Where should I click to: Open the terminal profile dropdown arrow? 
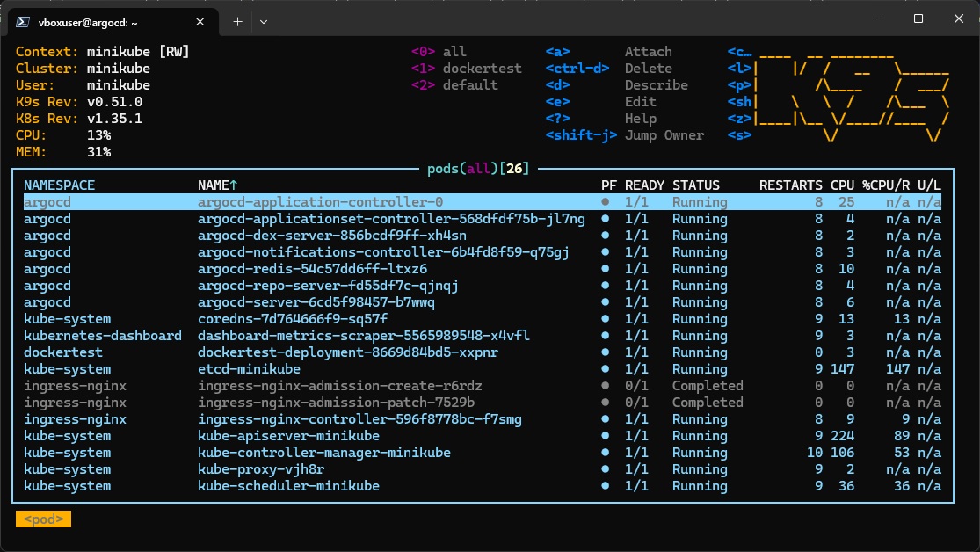tap(264, 22)
